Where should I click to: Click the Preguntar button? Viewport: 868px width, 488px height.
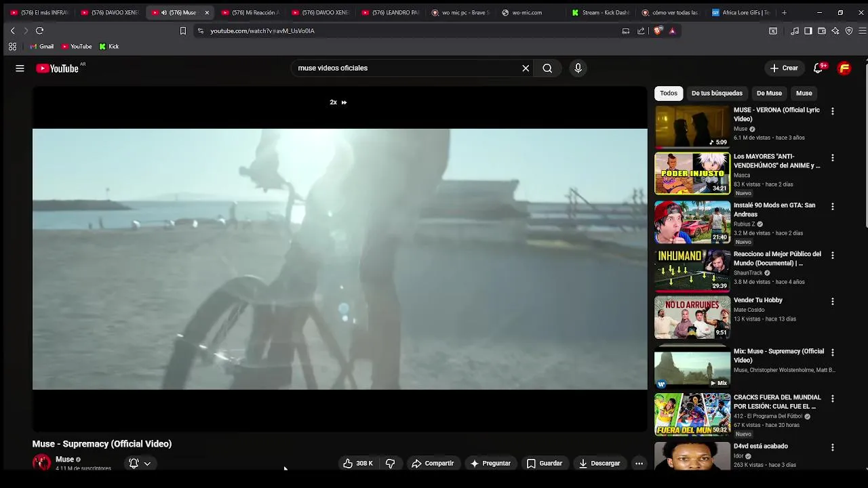pos(490,464)
